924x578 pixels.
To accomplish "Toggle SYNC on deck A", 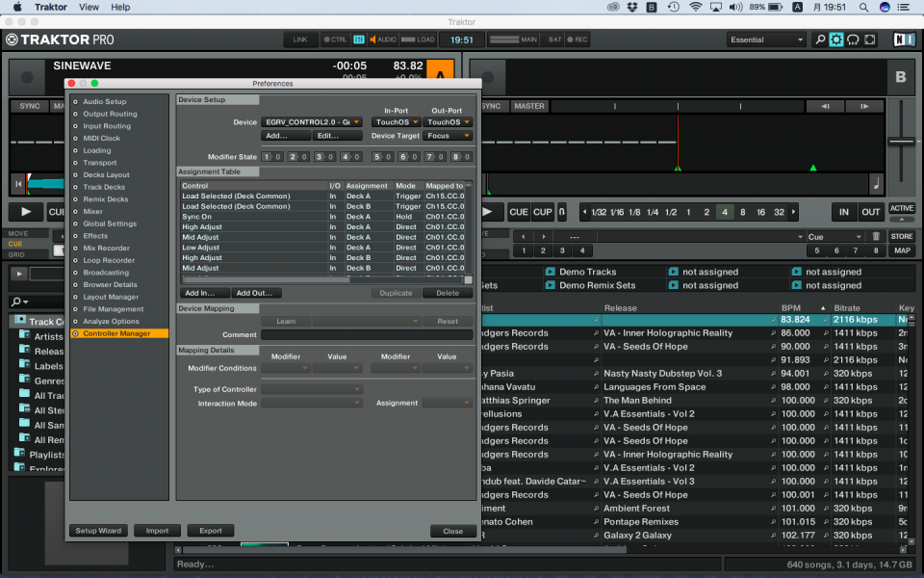I will pos(30,106).
